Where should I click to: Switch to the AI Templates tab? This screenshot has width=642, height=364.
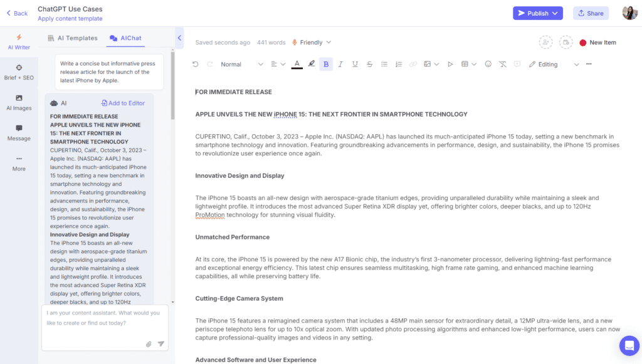(x=73, y=38)
